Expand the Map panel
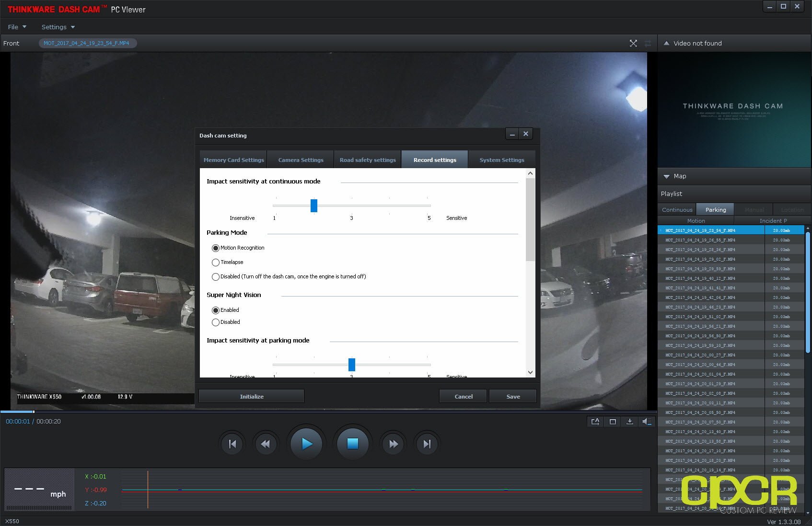This screenshot has height=526, width=812. coord(666,176)
